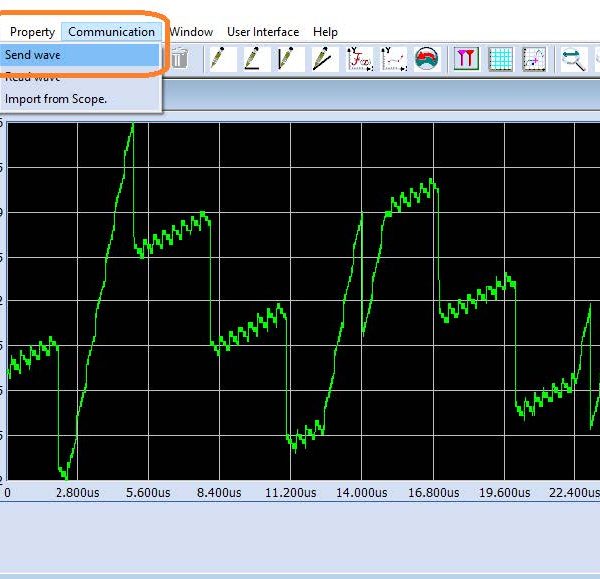Select the vertical line pencil tool

288,59
